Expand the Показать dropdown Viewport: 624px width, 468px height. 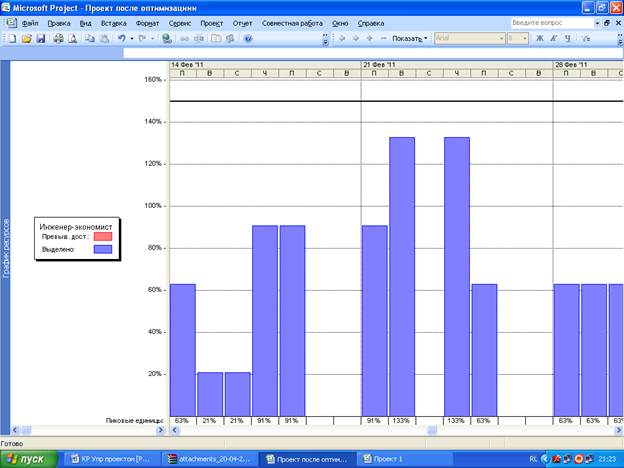tap(409, 38)
